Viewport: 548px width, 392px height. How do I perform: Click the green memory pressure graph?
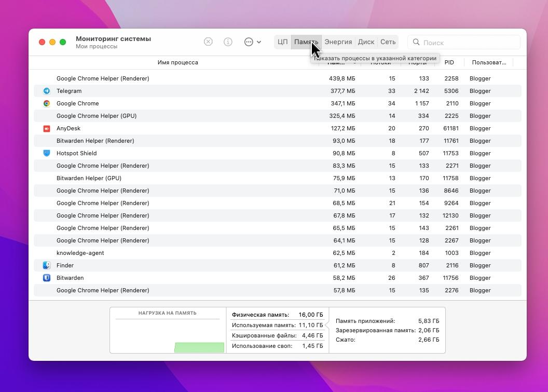(x=199, y=347)
